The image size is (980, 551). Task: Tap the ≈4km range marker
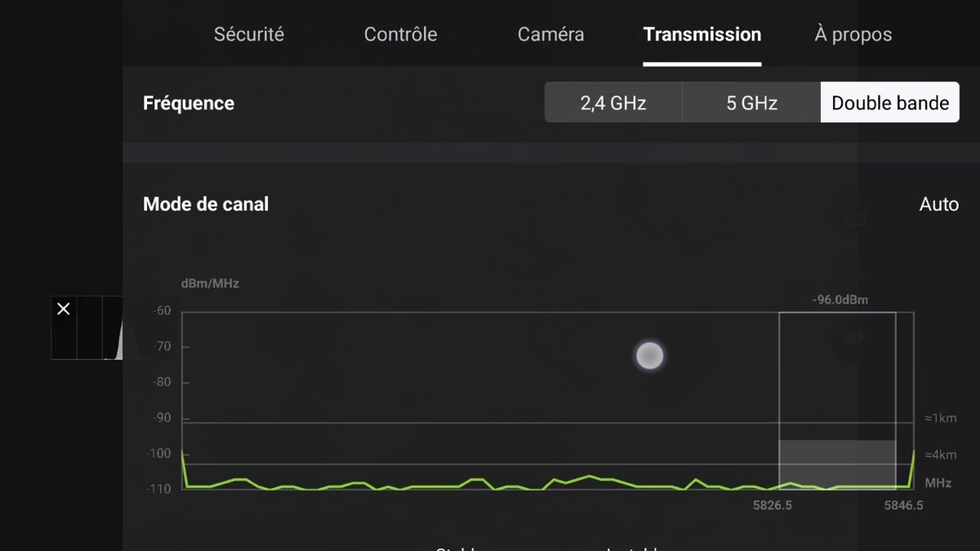[940, 455]
